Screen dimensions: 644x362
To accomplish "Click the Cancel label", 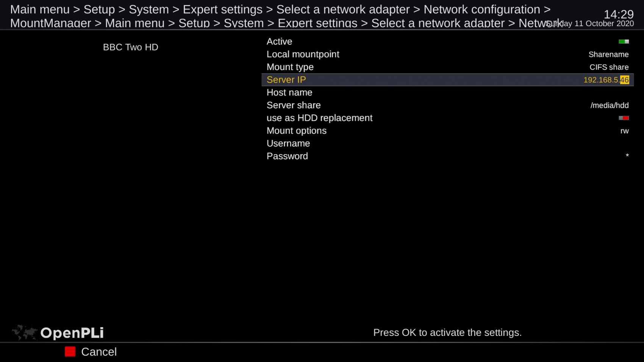I will (99, 352).
